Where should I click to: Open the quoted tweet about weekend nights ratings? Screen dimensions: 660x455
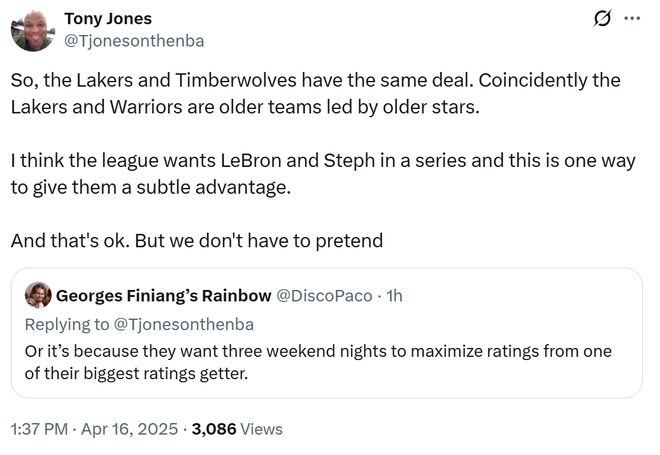click(327, 333)
